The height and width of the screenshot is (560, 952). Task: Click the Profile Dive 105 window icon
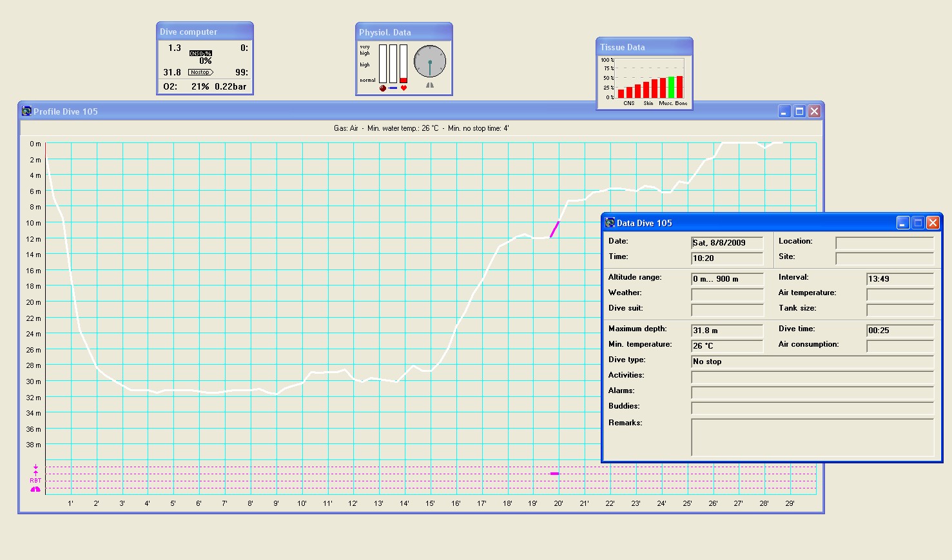[26, 111]
